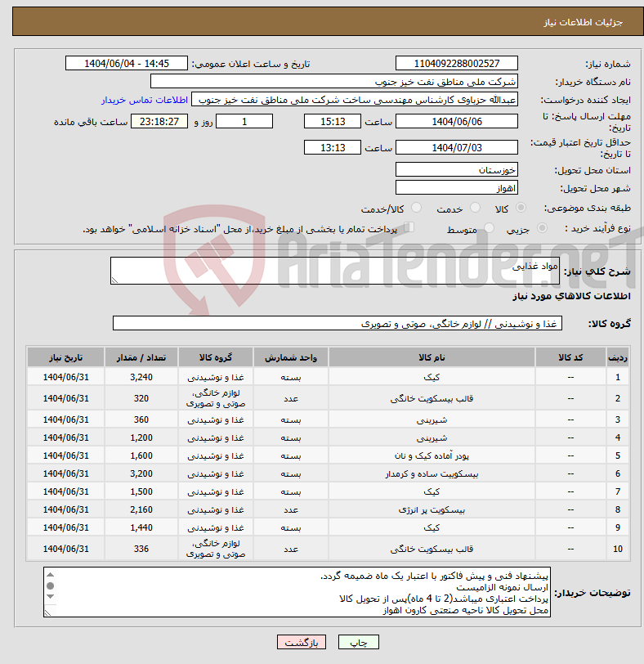Click the چاپ print button

point(359,642)
